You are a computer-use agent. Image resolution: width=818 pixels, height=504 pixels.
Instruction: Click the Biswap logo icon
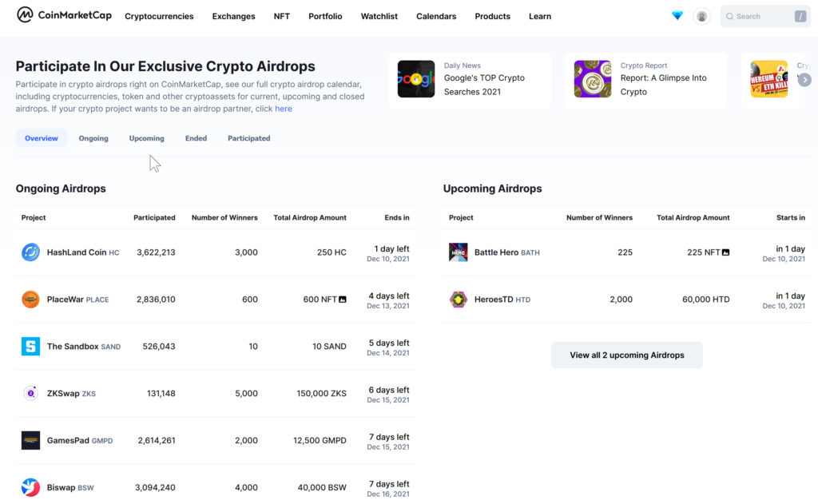[30, 487]
